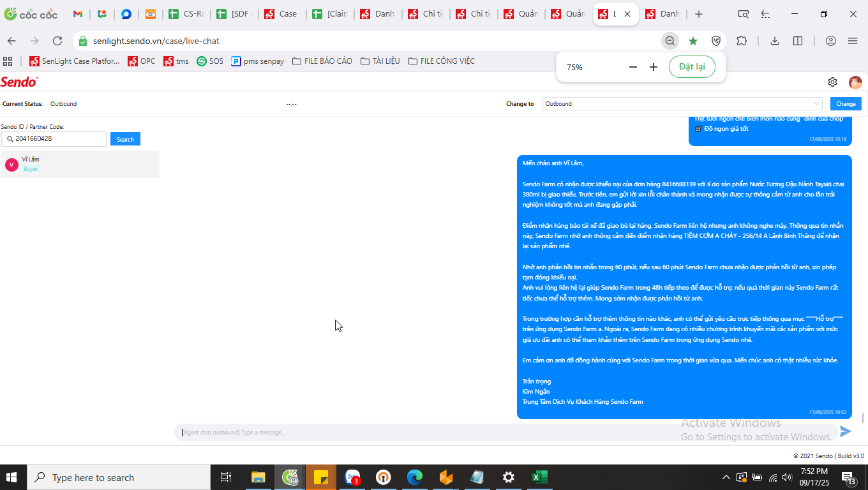Expand the Change to Outbound dropdown
The image size is (868, 490).
coord(682,103)
